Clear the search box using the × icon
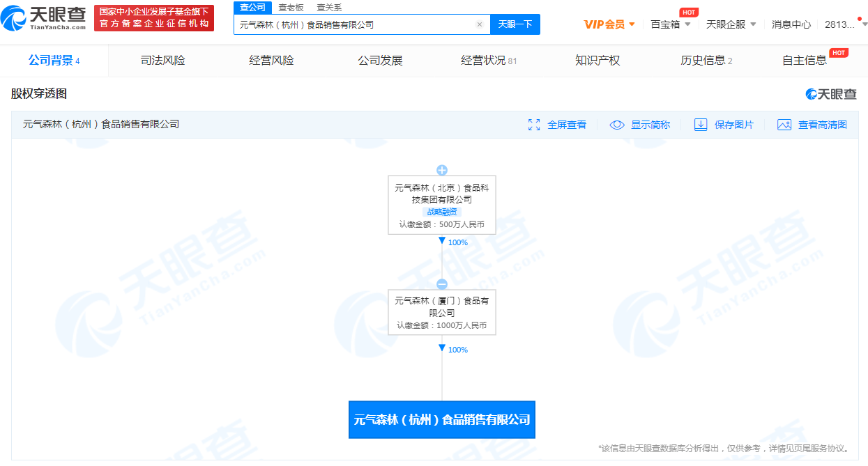868x466 pixels. [479, 24]
